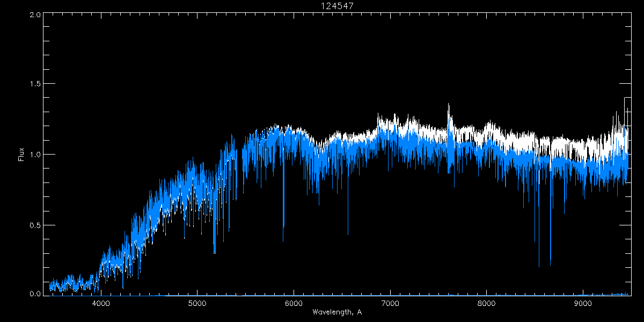This screenshot has height=322, width=644.
Task: Click the 0.5 y-axis tick label
Action: (x=35, y=225)
